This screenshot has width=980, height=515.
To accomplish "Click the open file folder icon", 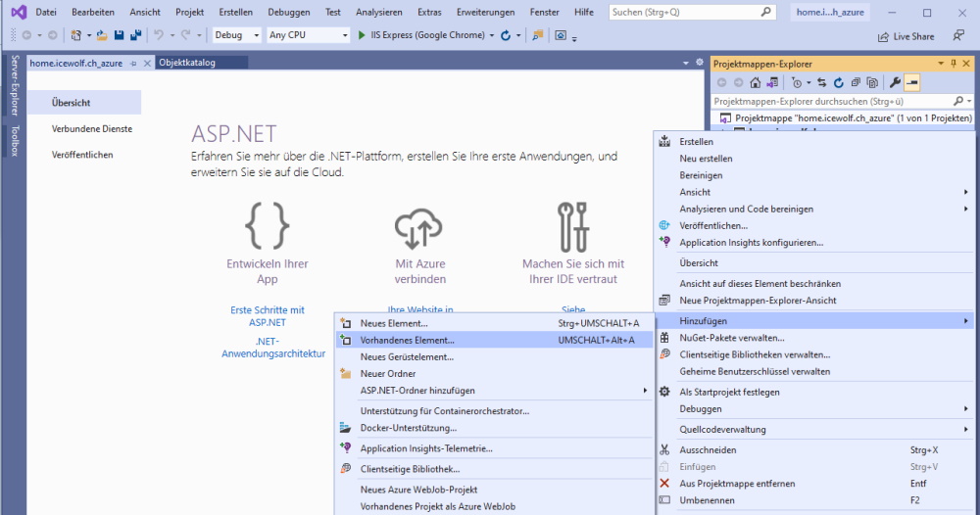I will point(101,35).
